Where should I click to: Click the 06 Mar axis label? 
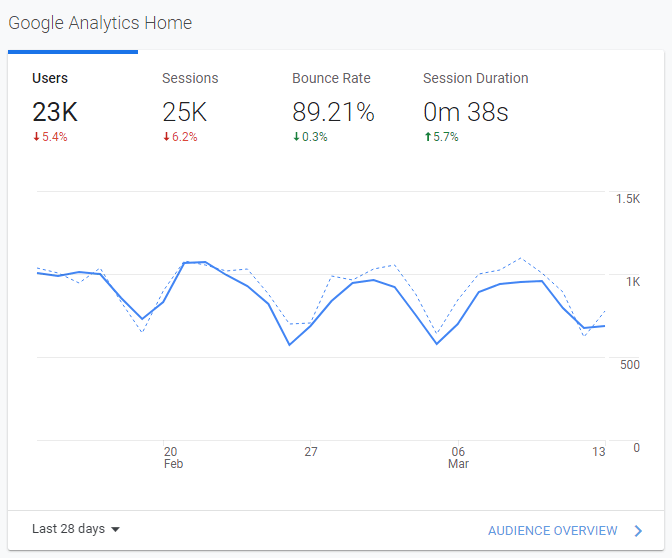pyautogui.click(x=458, y=457)
